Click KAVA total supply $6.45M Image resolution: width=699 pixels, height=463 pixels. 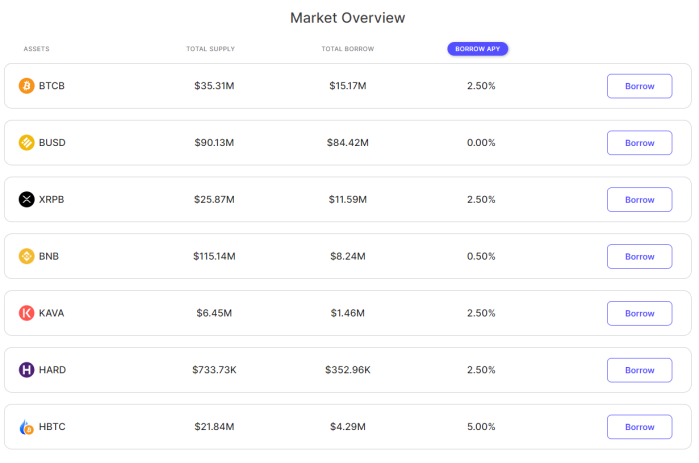214,313
